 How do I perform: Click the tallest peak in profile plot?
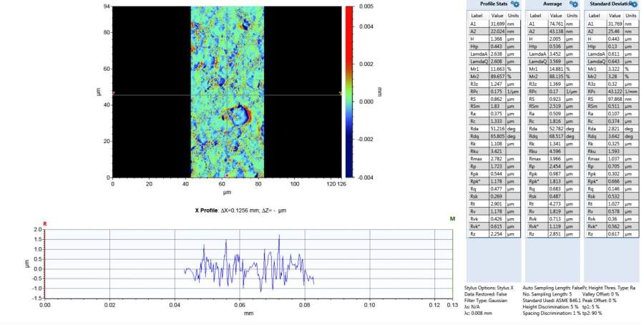click(x=279, y=236)
